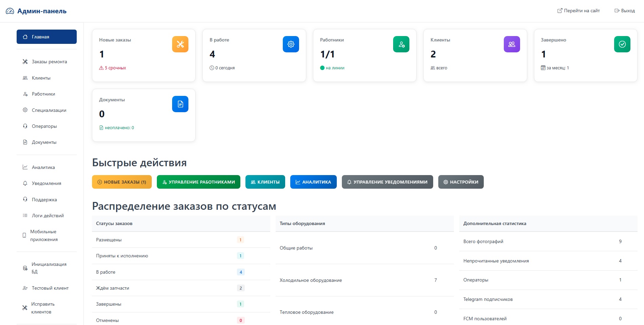Open Поддержка in the sidebar
644x325 pixels.
[x=47, y=200]
